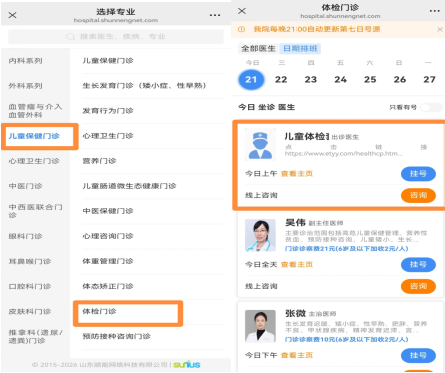
Task: Open 查看主页 for 儿童体检 doctor
Action: 297,174
